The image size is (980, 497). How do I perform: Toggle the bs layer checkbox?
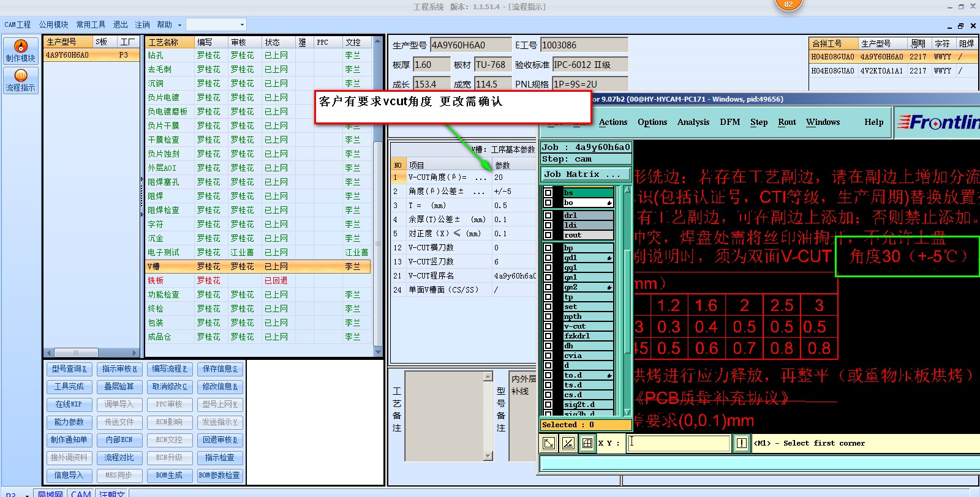click(548, 193)
